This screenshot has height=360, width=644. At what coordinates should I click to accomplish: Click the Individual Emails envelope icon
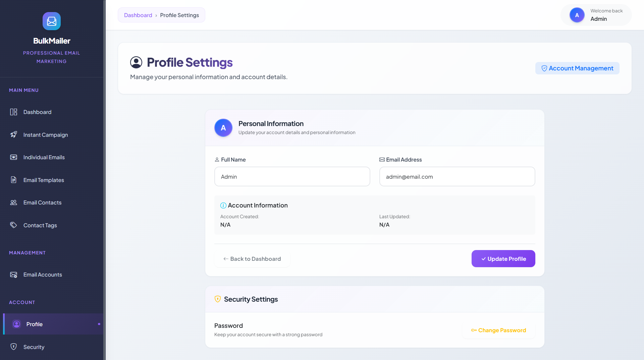coord(13,157)
